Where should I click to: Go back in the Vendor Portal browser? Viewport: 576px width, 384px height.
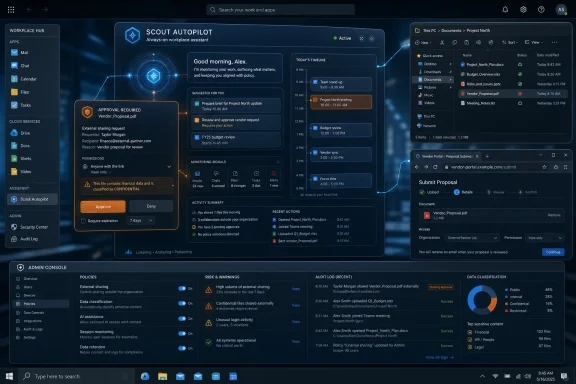[417, 167]
